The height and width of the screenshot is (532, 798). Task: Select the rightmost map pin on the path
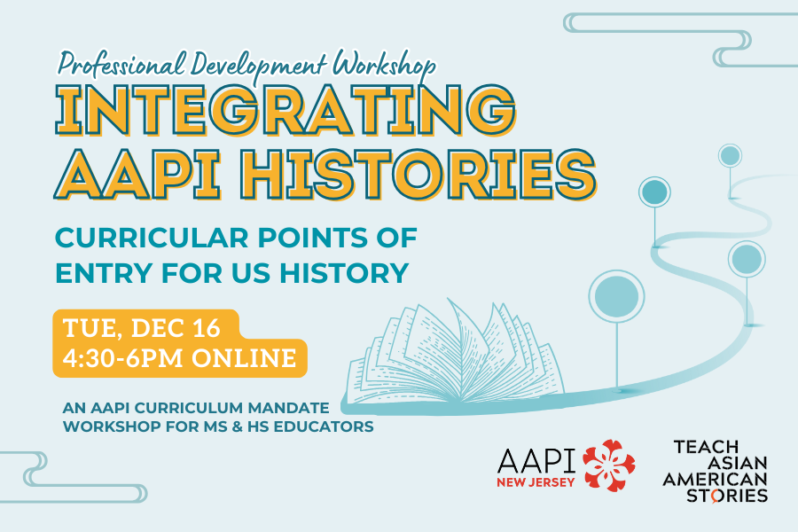point(745,260)
